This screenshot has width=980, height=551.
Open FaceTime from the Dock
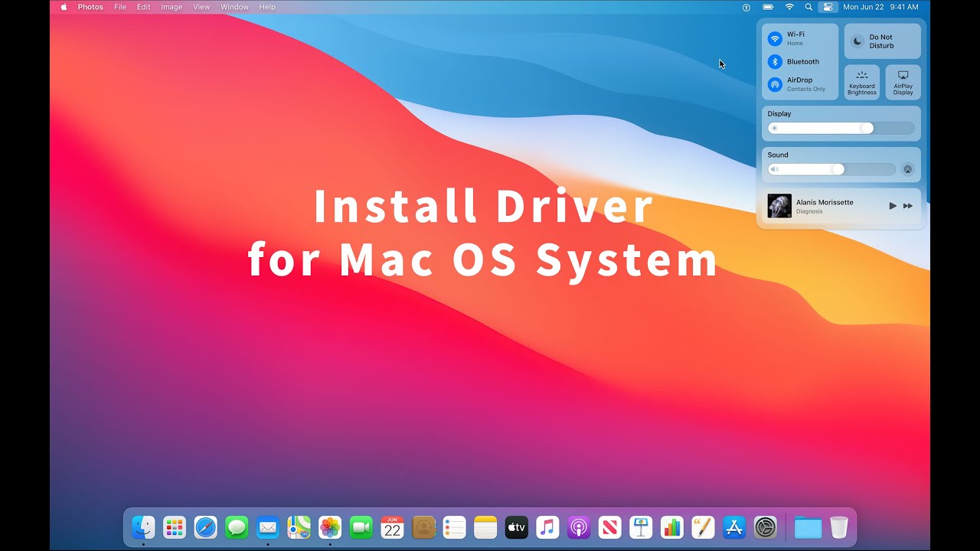click(x=361, y=527)
